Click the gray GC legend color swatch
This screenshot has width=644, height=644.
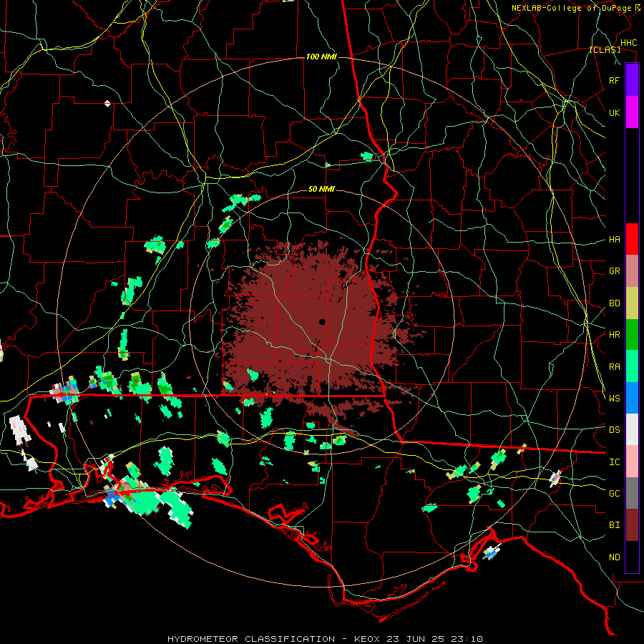pyautogui.click(x=632, y=493)
